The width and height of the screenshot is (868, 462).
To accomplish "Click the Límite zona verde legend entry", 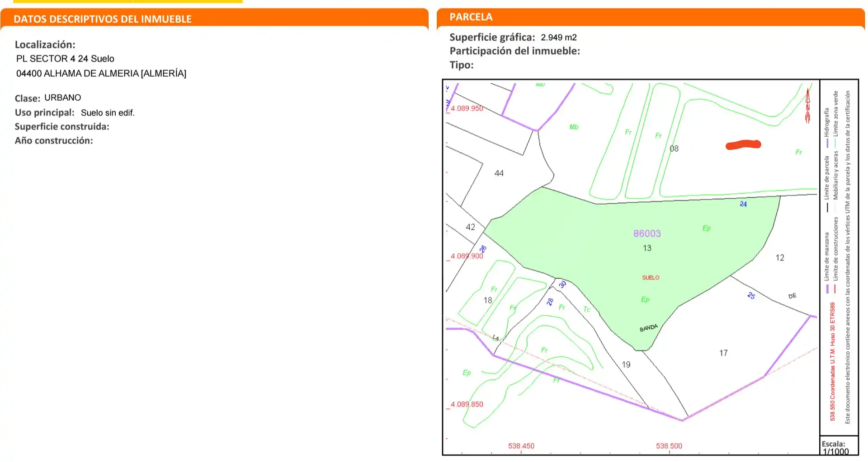I will (835, 119).
